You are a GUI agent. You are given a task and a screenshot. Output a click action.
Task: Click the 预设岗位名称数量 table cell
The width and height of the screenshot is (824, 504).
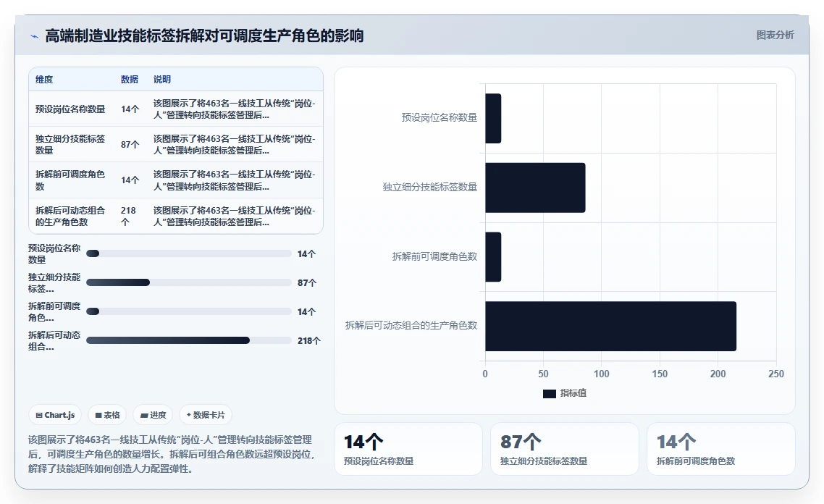(70, 109)
